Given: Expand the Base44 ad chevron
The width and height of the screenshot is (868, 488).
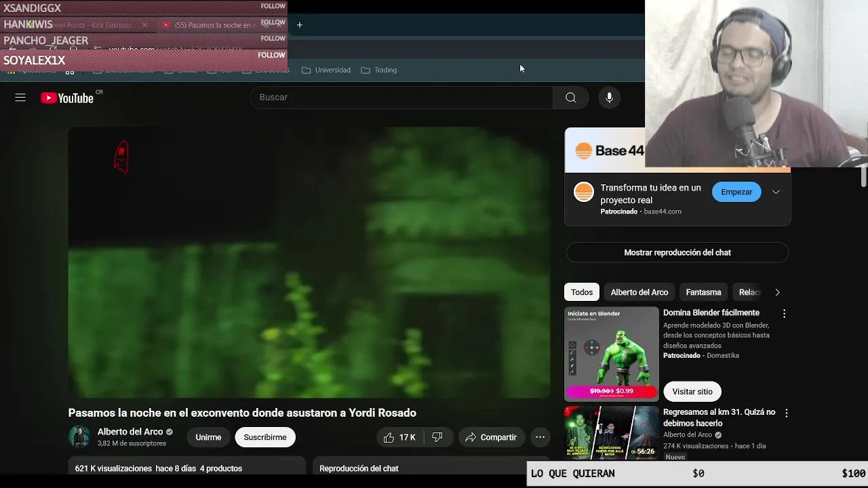Looking at the screenshot, I should click(776, 192).
